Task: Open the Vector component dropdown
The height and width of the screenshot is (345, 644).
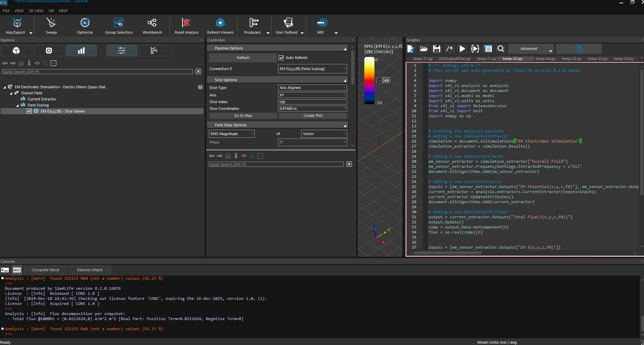Action: click(324, 134)
